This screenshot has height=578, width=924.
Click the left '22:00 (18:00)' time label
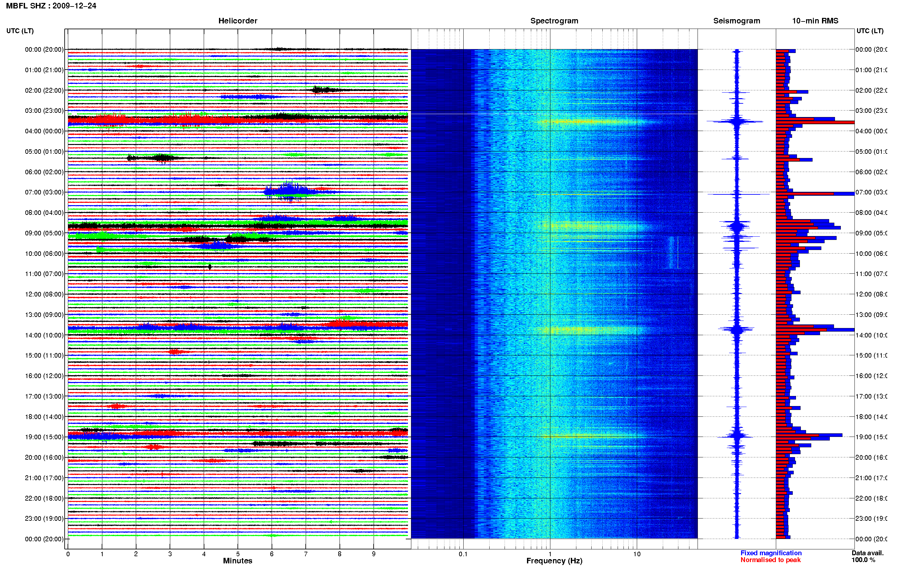tap(44, 498)
